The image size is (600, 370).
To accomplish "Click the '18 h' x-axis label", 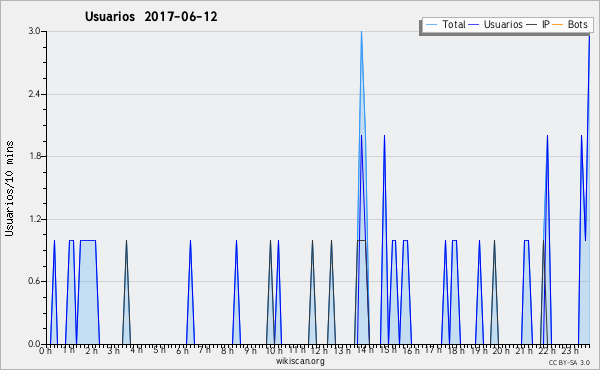I will tap(456, 351).
